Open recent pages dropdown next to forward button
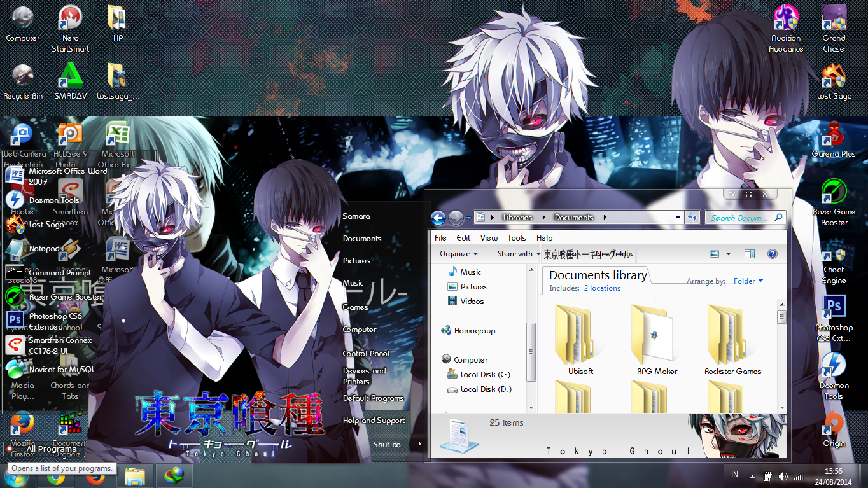Screen dimensions: 868x488 coord(468,218)
